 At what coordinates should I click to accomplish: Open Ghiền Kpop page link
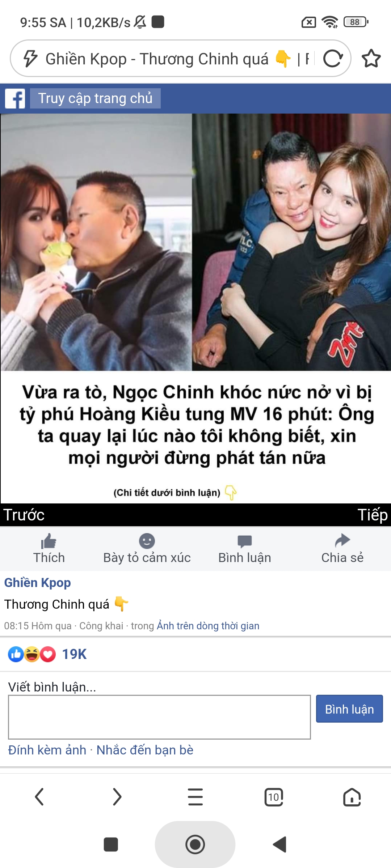(x=37, y=583)
